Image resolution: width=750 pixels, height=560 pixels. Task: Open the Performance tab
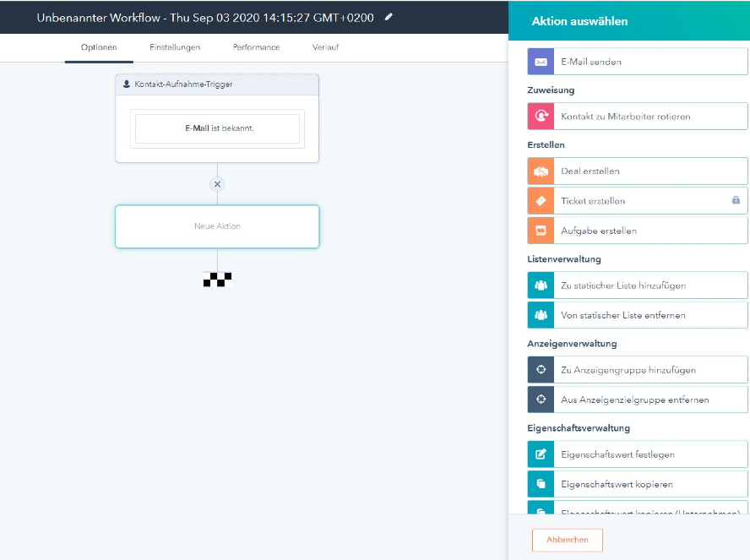[256, 47]
